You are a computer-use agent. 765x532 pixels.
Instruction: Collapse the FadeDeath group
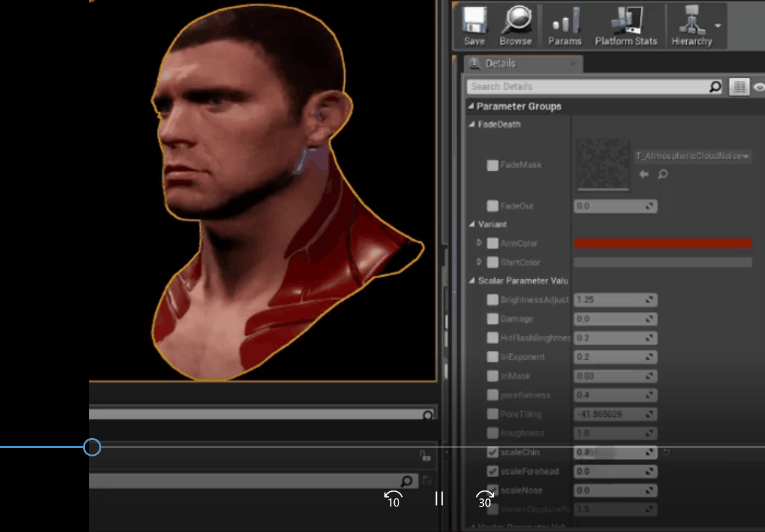pyautogui.click(x=472, y=124)
